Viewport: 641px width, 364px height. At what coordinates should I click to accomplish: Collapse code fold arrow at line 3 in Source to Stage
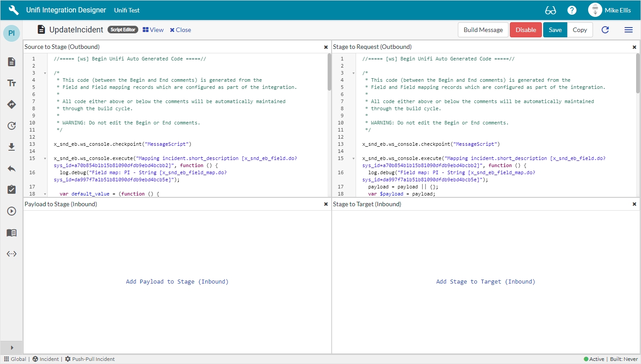(x=45, y=73)
